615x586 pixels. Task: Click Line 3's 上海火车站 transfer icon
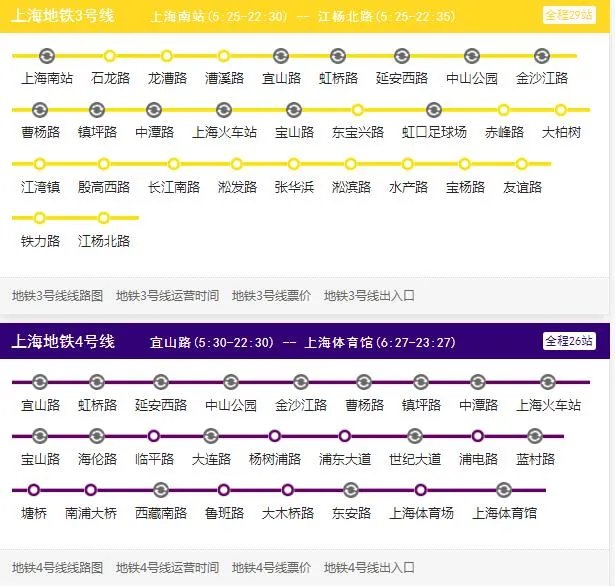click(224, 110)
